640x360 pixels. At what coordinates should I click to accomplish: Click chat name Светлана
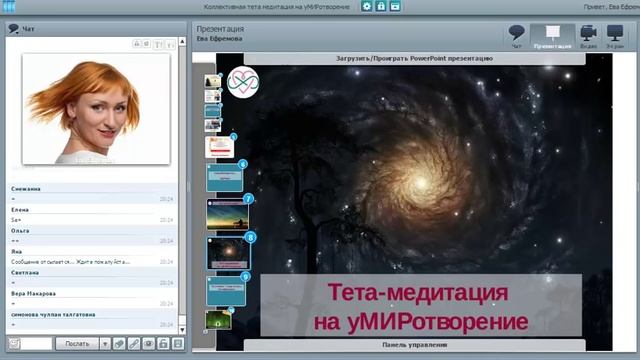point(25,273)
